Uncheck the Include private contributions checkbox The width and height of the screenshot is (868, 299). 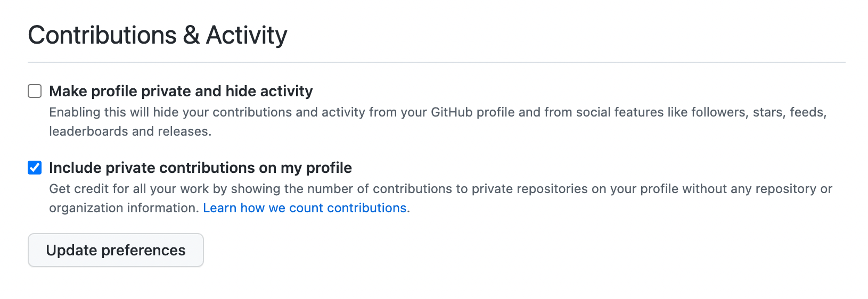coord(35,168)
